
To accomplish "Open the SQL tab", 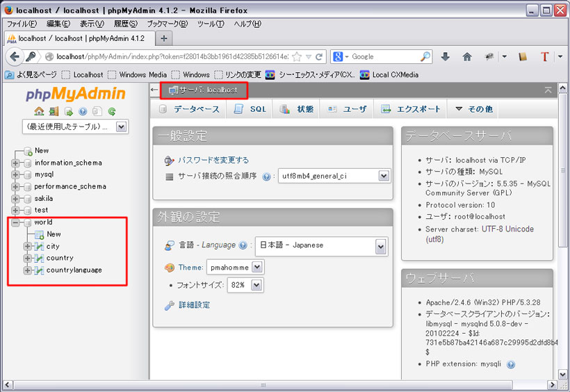I will pos(250,109).
